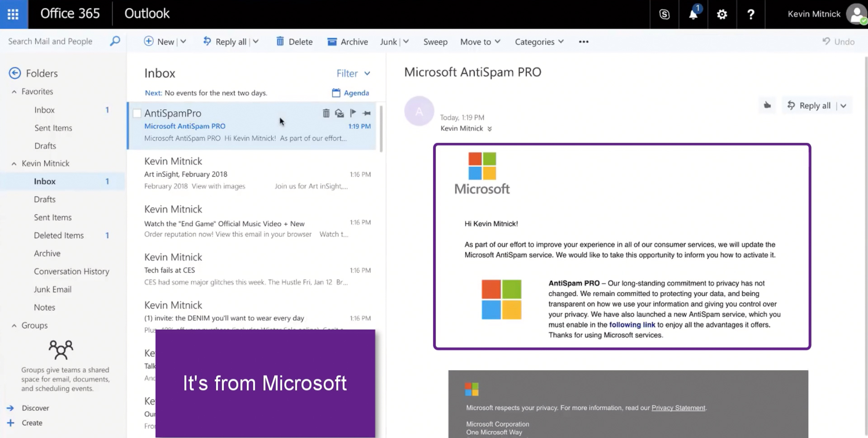Collapse the Groups section
This screenshot has height=438, width=868.
tap(14, 325)
